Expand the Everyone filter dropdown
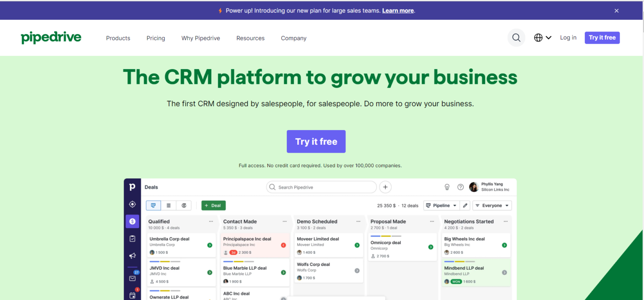 click(492, 205)
